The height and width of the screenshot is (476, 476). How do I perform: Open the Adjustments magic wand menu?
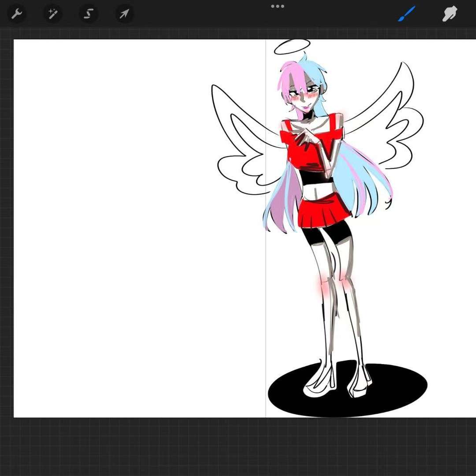click(x=52, y=14)
